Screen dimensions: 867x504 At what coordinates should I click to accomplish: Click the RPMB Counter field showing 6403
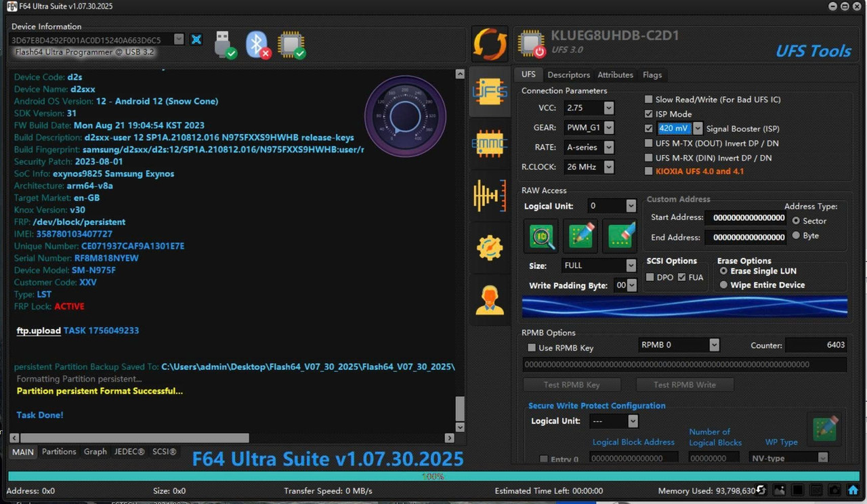tap(816, 345)
